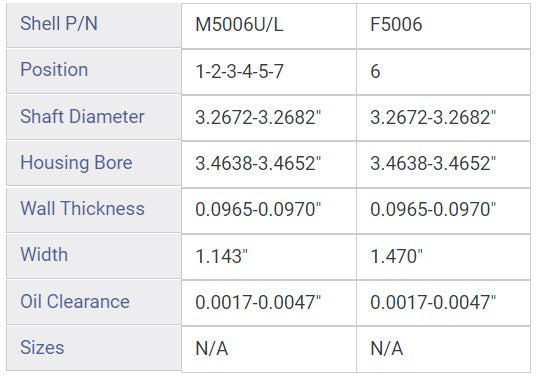The height and width of the screenshot is (379, 536).
Task: Select Housing Bore value under M5006U/L
Action: coord(269,164)
